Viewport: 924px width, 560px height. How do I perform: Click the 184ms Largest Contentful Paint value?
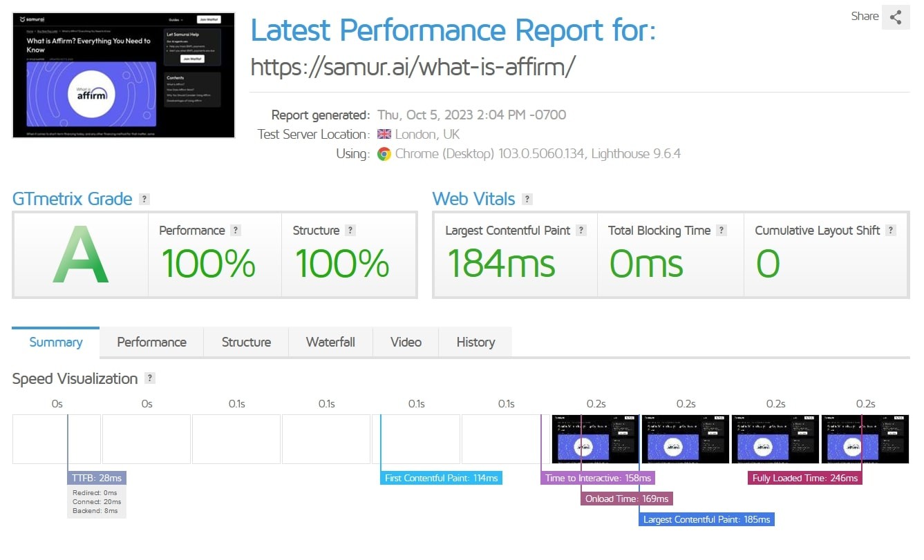click(501, 264)
